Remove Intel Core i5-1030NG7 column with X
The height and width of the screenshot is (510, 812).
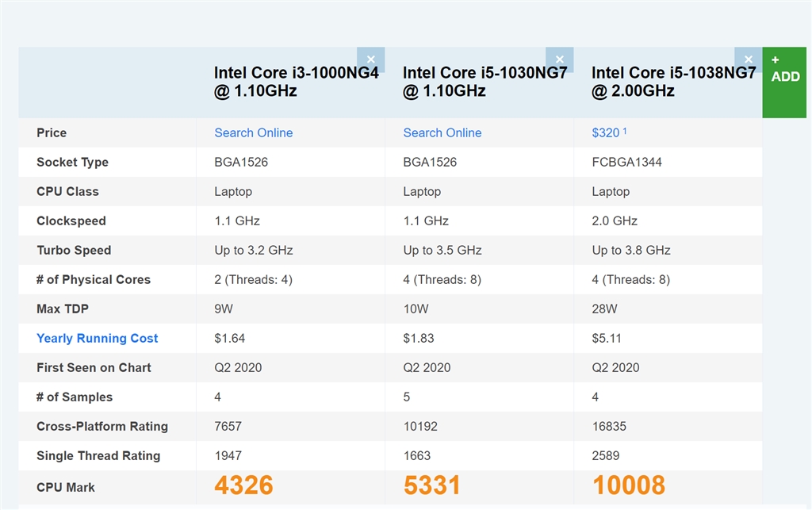pyautogui.click(x=559, y=59)
